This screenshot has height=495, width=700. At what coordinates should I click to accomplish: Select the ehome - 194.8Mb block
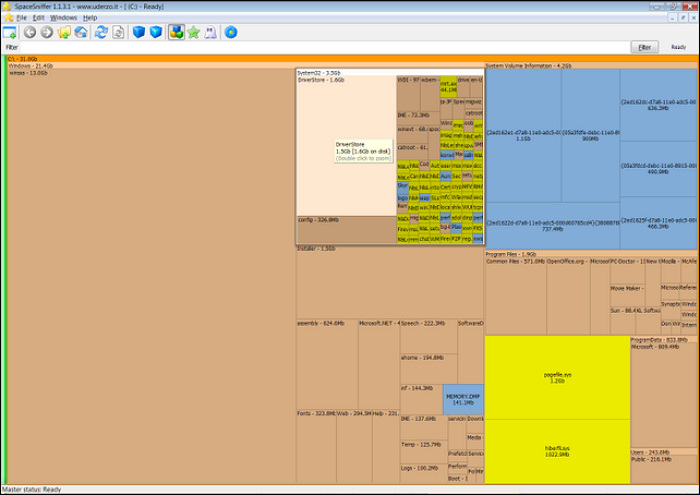coord(429,369)
